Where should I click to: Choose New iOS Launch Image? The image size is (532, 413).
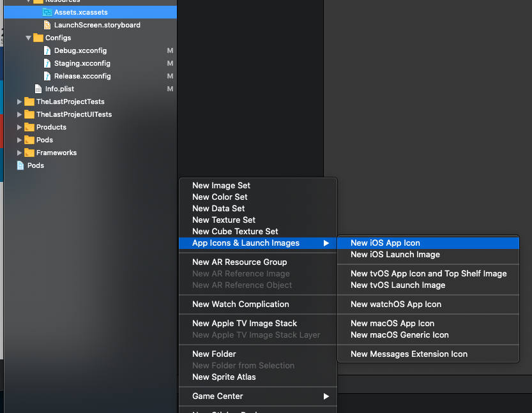(428, 255)
